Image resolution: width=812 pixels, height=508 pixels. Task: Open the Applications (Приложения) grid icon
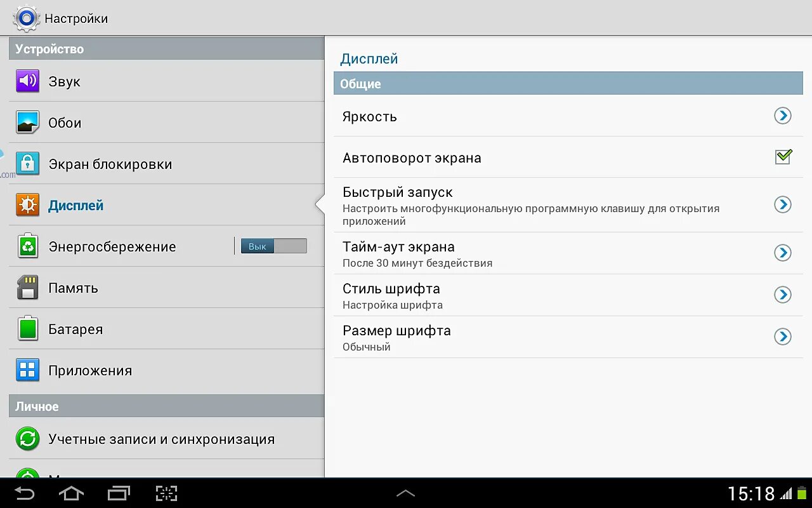28,370
